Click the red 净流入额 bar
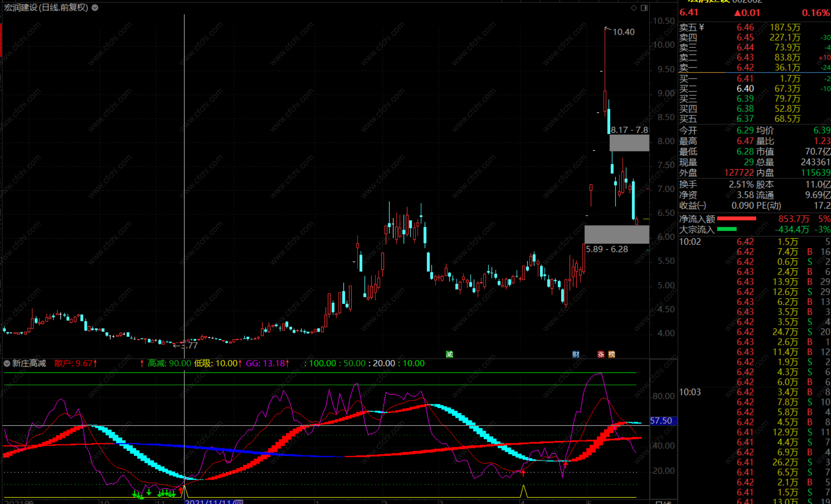This screenshot has height=504, width=831. [737, 219]
